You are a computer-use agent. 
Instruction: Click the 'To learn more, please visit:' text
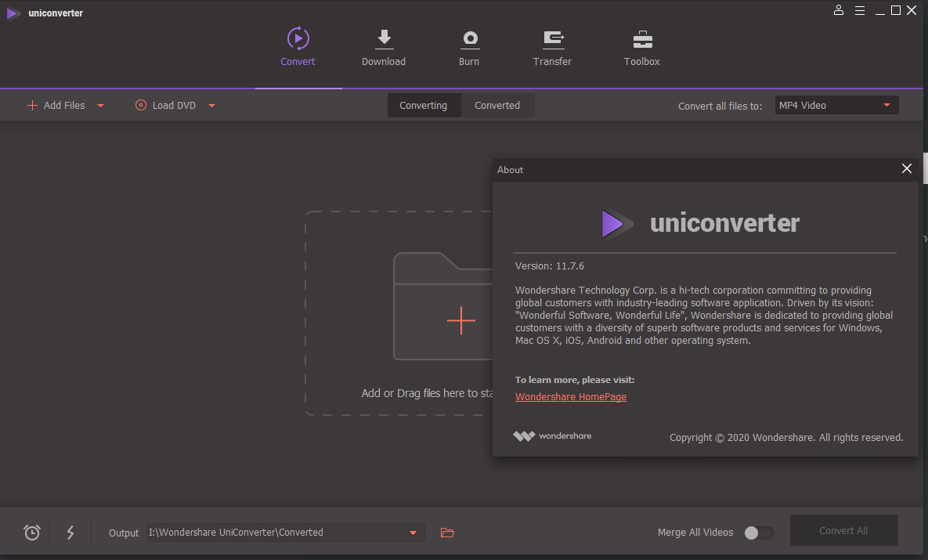click(575, 380)
